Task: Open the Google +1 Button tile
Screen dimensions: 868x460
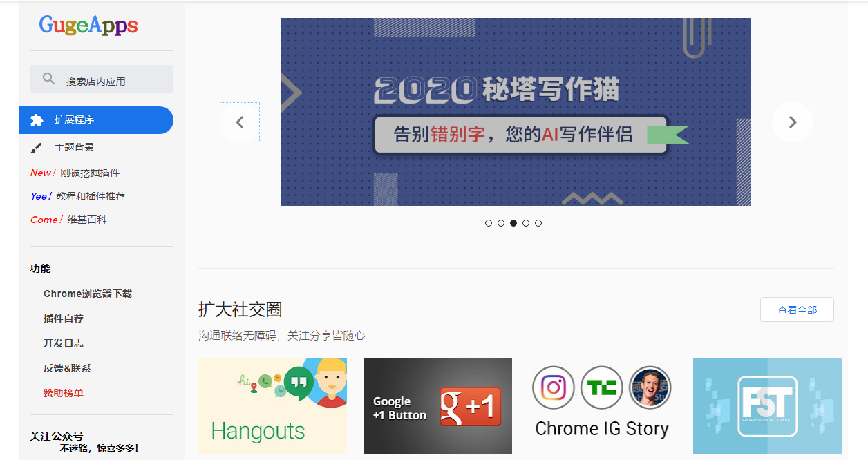Action: (437, 406)
